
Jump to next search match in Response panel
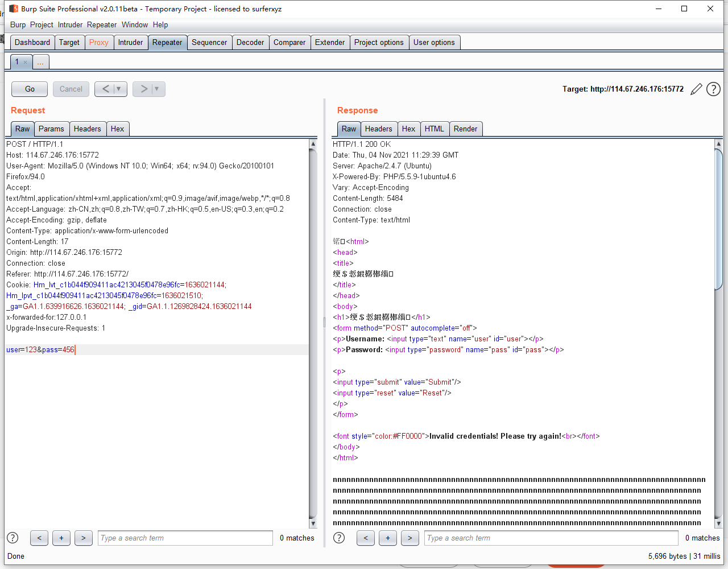click(409, 538)
